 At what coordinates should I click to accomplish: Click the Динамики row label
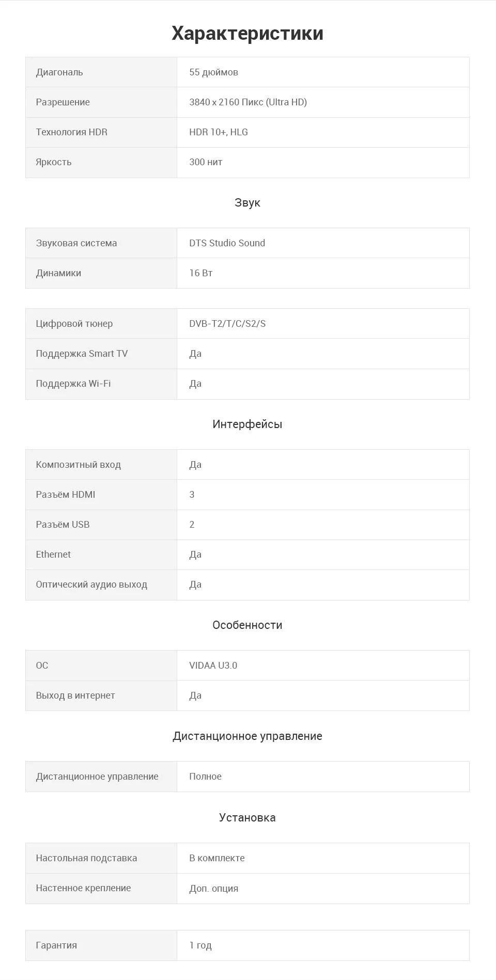tap(58, 273)
